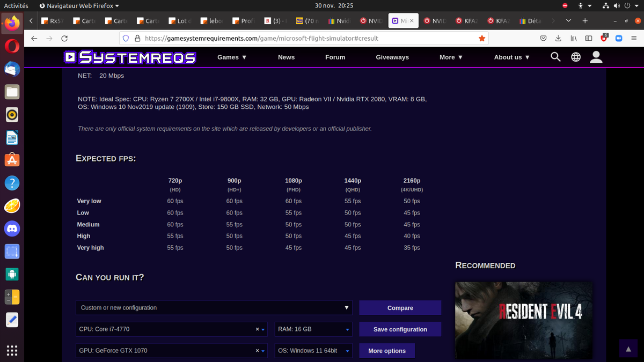Open the Forum page
Screen dimensions: 644x362
point(335,57)
